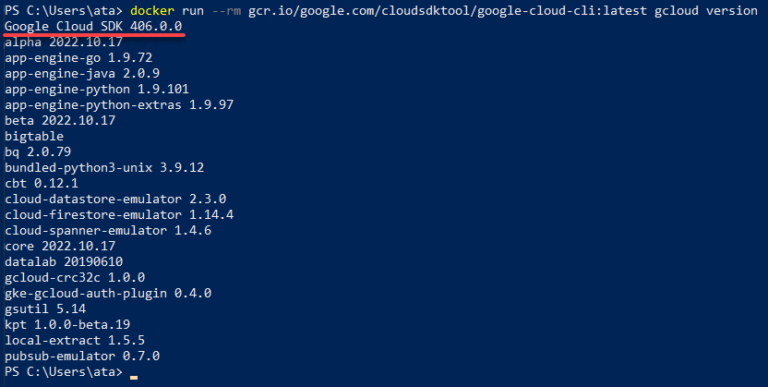Click the app-engine-go 1.9.72 line
Image resolution: width=768 pixels, height=387 pixels.
click(78, 58)
